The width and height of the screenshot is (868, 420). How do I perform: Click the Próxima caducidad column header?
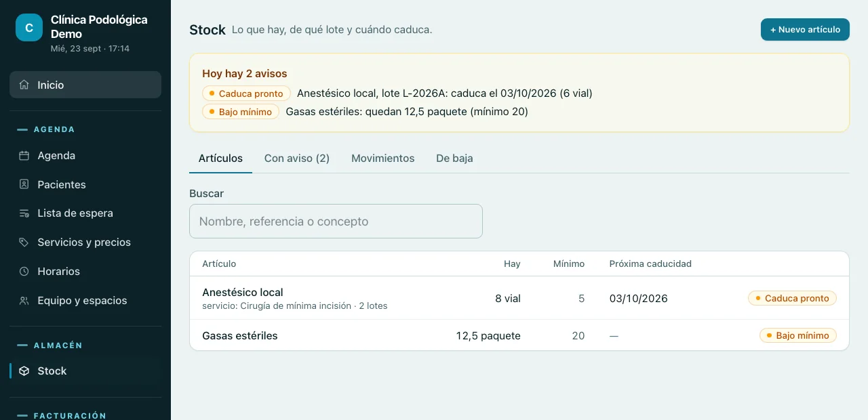(650, 264)
